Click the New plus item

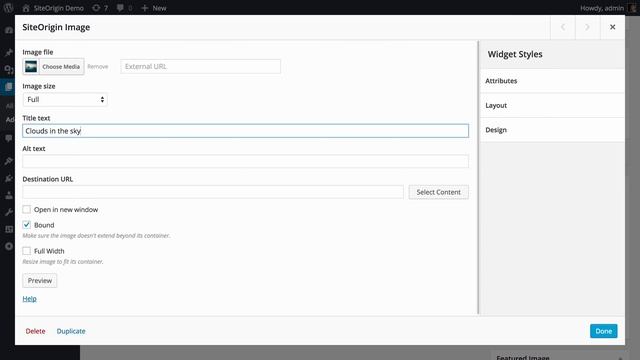point(153,8)
